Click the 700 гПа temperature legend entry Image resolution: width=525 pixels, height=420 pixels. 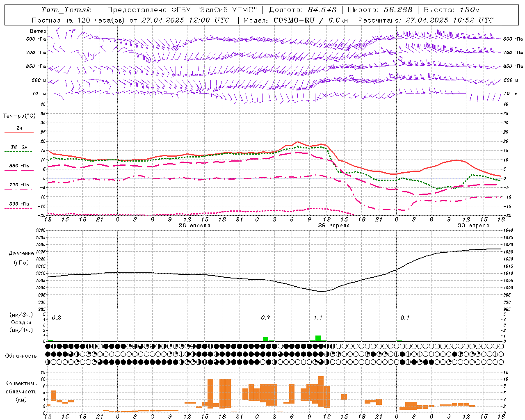point(19,185)
